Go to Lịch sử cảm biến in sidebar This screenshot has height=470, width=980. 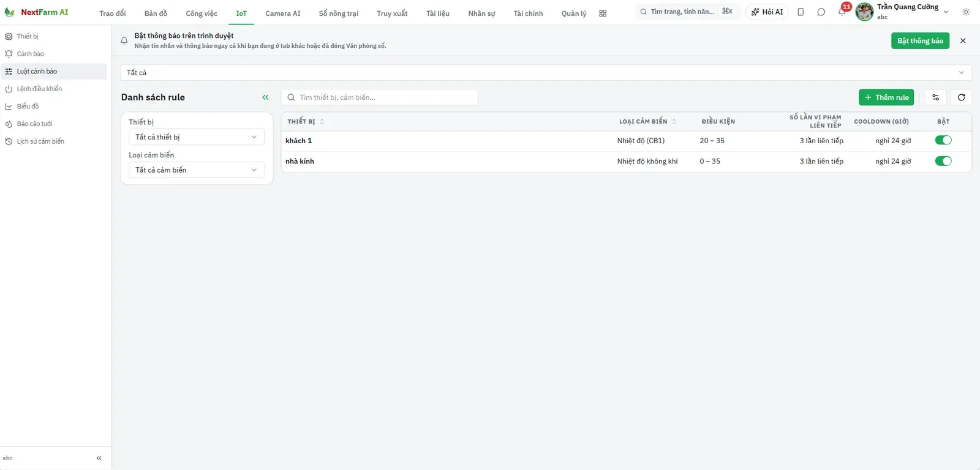click(40, 141)
